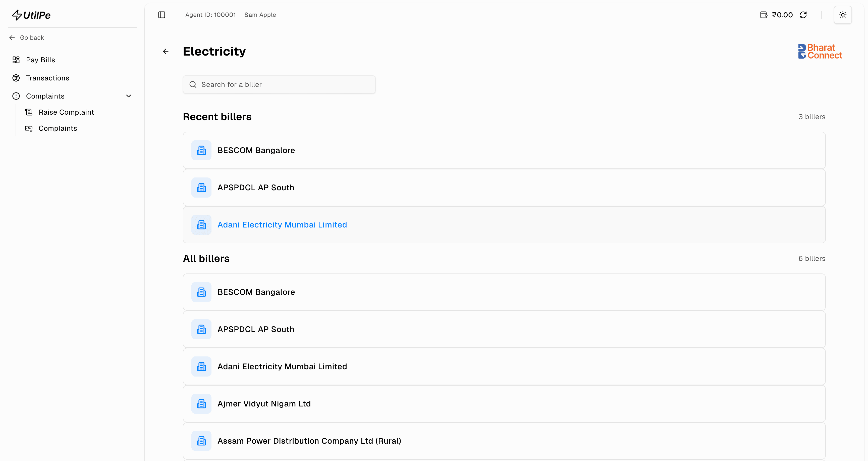Viewport: 868px width, 461px height.
Task: Click the refresh balance icon
Action: [803, 15]
